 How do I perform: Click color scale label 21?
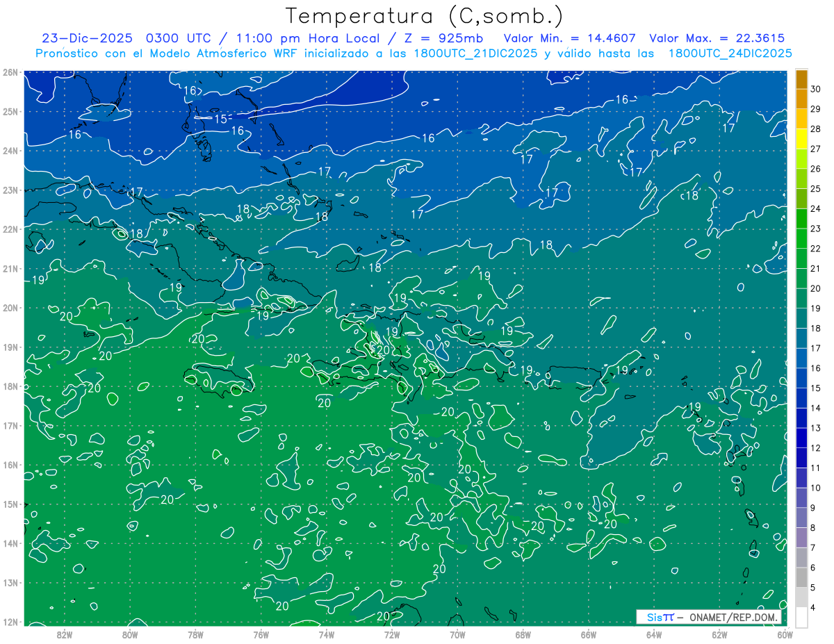(x=816, y=268)
